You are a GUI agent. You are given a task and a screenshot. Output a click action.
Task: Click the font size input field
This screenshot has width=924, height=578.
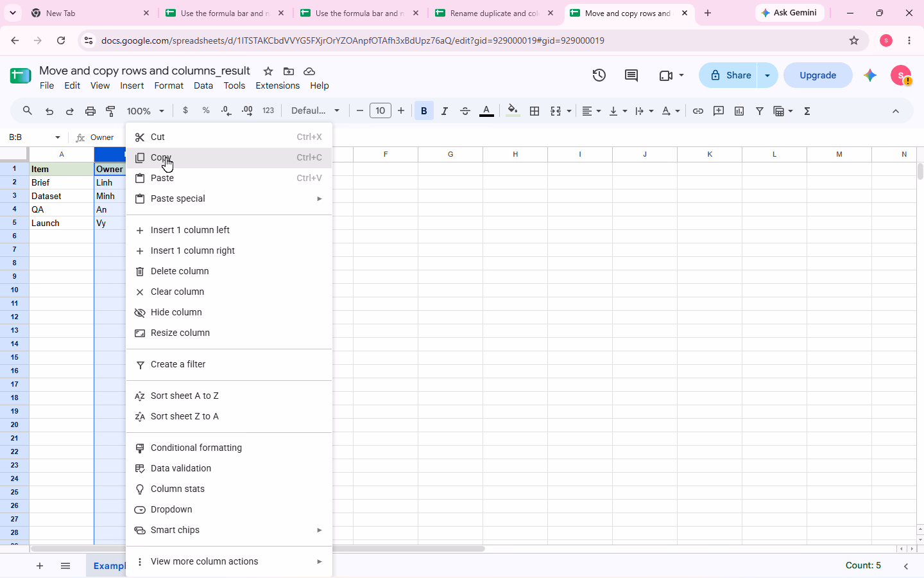380,111
